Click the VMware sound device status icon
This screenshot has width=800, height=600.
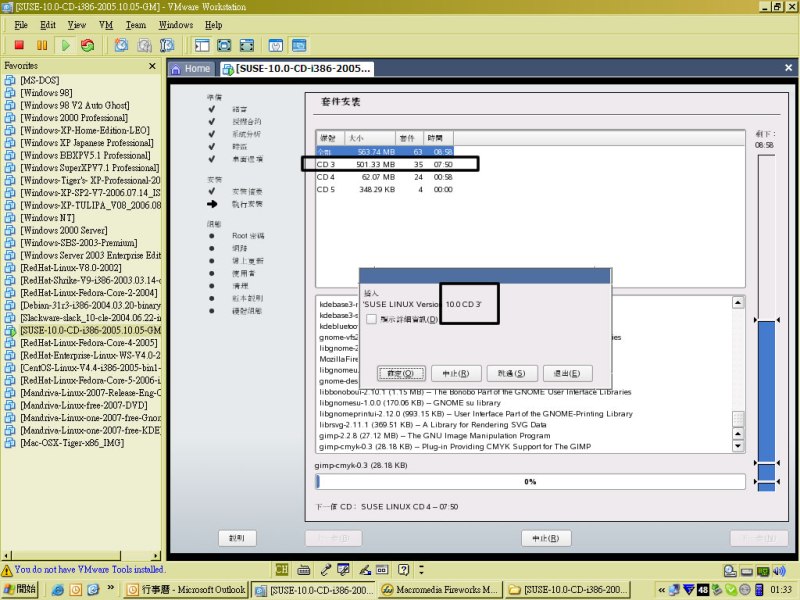pos(779,571)
